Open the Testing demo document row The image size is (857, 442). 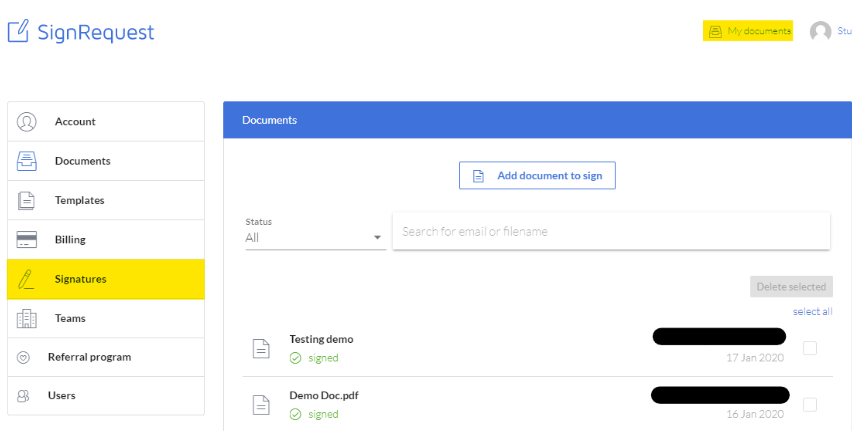coord(321,339)
